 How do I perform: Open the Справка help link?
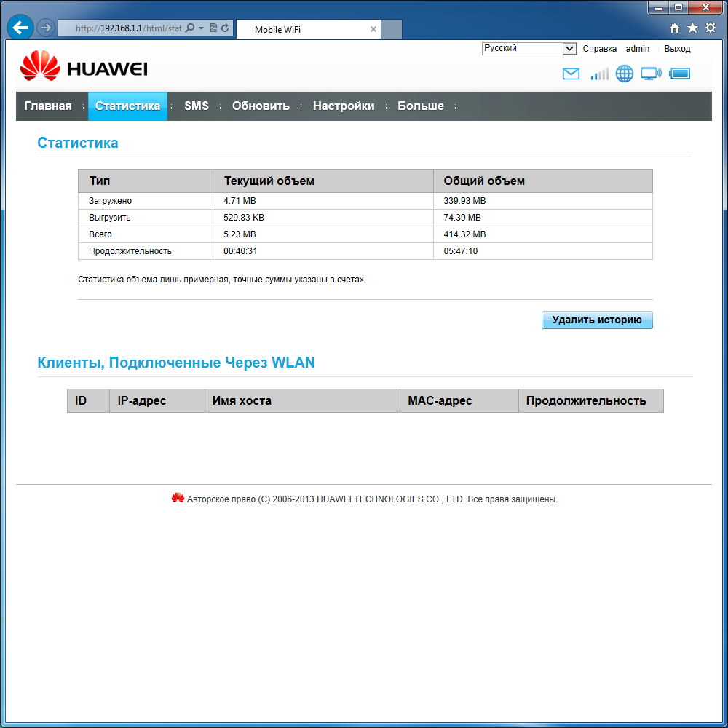[599, 49]
